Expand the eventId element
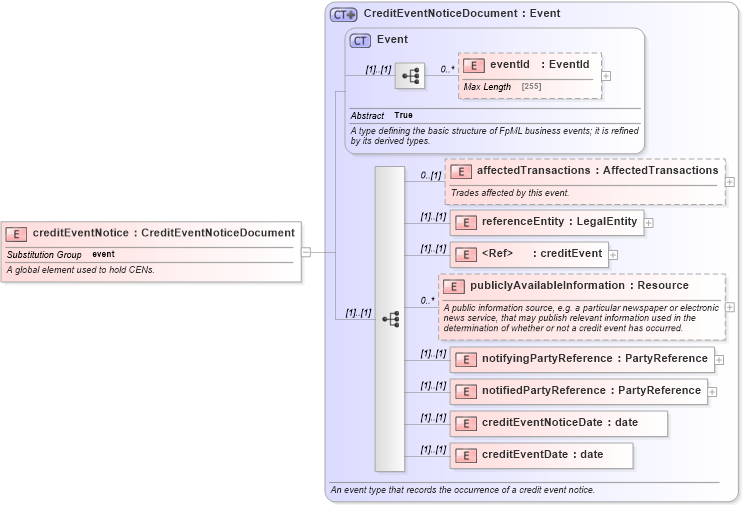743x505 pixels. tap(606, 76)
